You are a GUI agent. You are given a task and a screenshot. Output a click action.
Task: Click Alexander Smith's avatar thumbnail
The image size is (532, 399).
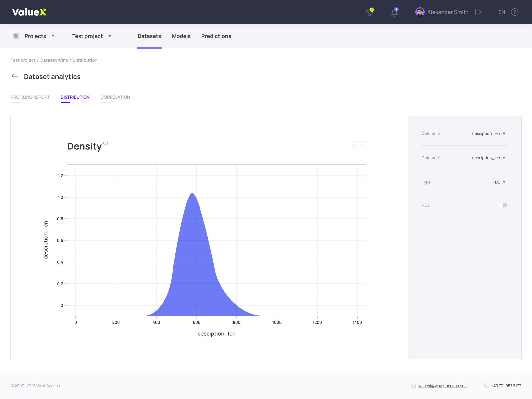pyautogui.click(x=420, y=12)
